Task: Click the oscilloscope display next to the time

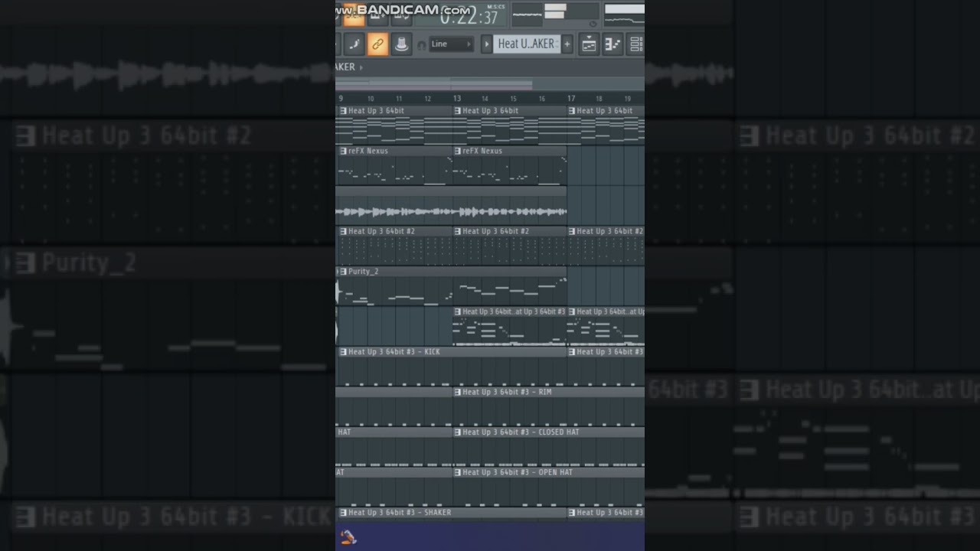Action: [527, 15]
